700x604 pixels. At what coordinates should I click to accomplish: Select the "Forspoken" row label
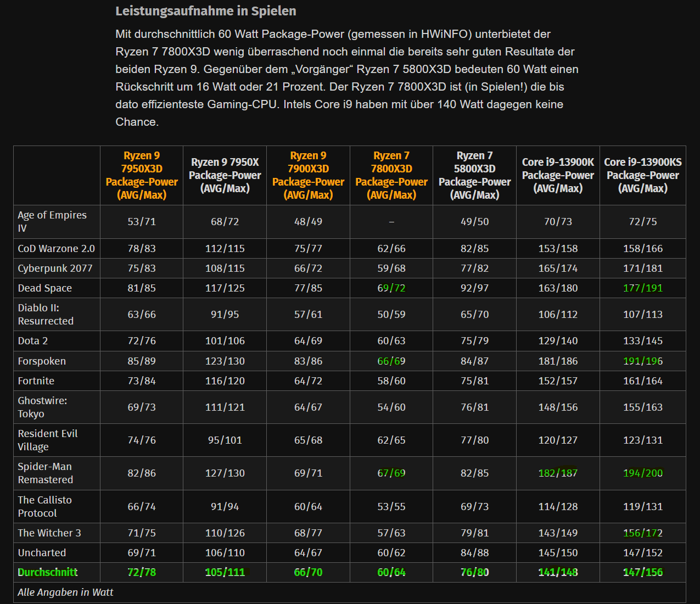click(42, 361)
